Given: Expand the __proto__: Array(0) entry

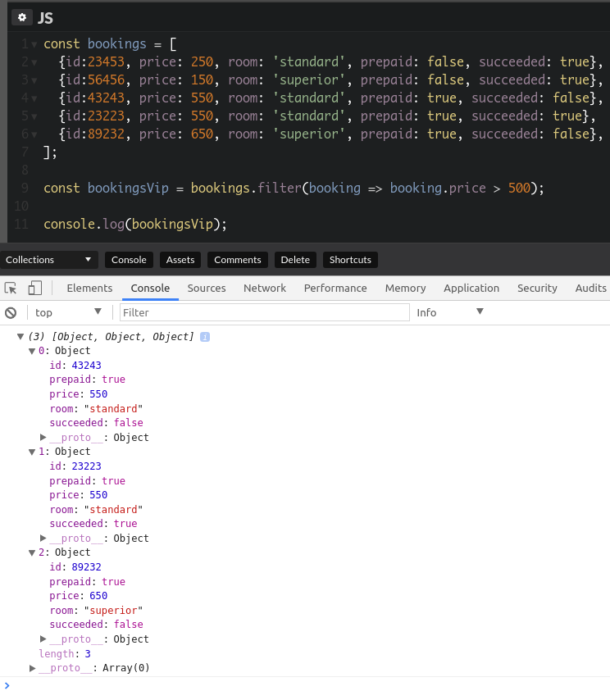Looking at the screenshot, I should [x=32, y=668].
